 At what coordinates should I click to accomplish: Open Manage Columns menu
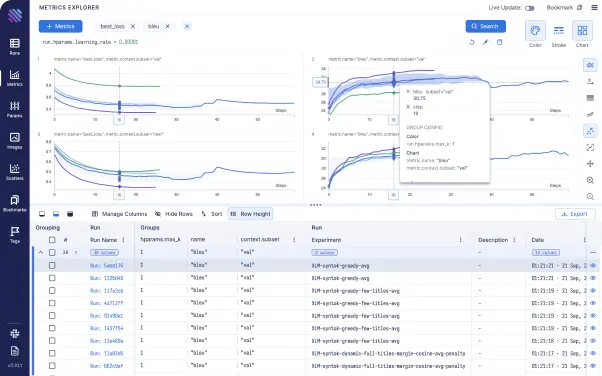(119, 214)
